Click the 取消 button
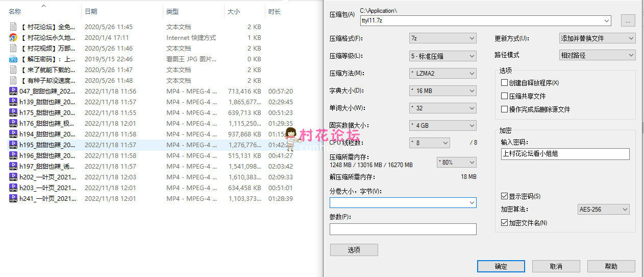Image resolution: width=644 pixels, height=277 pixels. (556, 266)
